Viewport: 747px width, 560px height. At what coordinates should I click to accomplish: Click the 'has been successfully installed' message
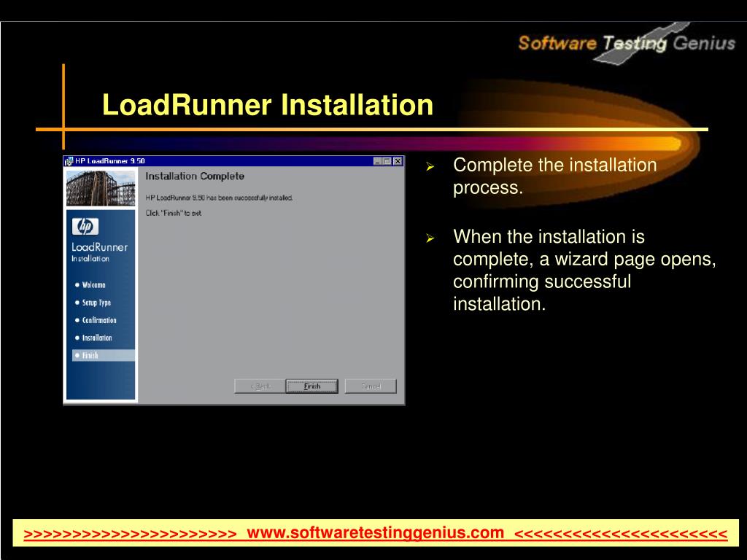(x=219, y=198)
